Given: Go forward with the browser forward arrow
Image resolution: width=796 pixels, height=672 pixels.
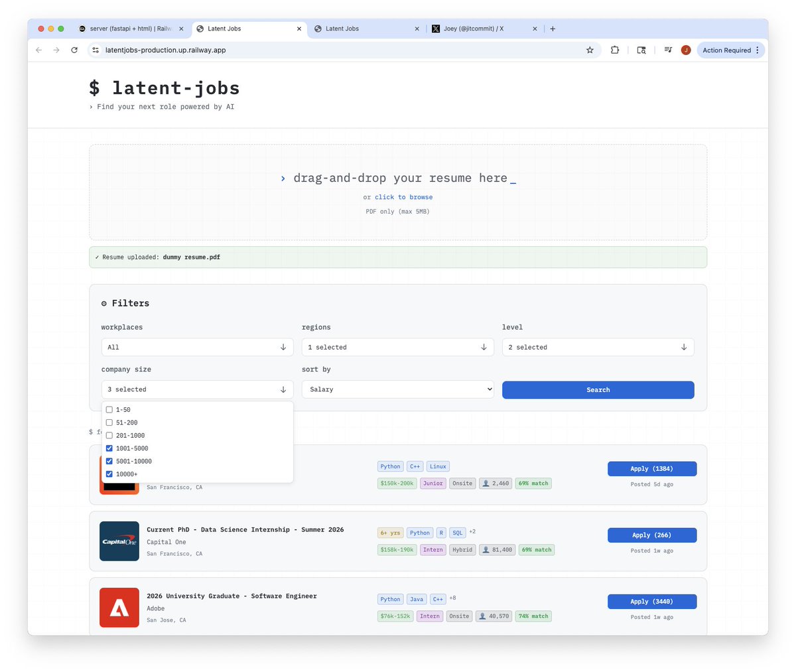Looking at the screenshot, I should pos(56,50).
